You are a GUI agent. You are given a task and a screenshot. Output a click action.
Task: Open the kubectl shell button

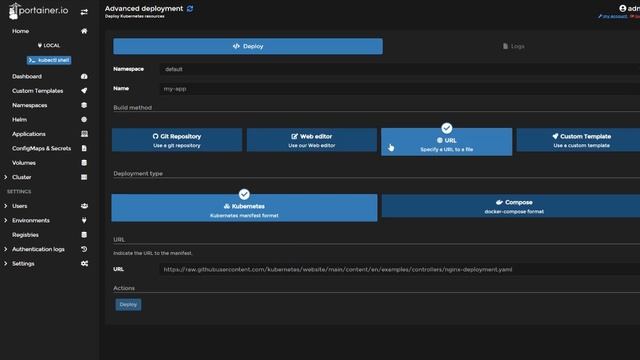(49, 60)
